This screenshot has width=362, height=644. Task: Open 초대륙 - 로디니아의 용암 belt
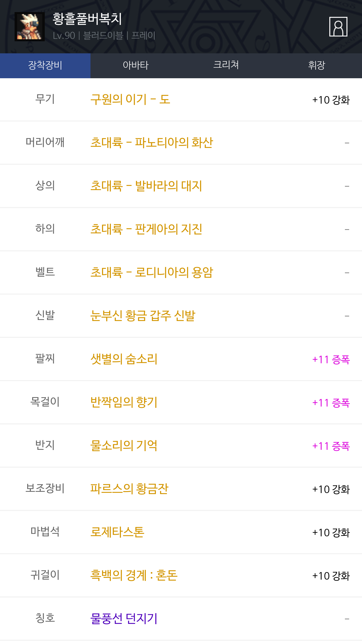(152, 272)
